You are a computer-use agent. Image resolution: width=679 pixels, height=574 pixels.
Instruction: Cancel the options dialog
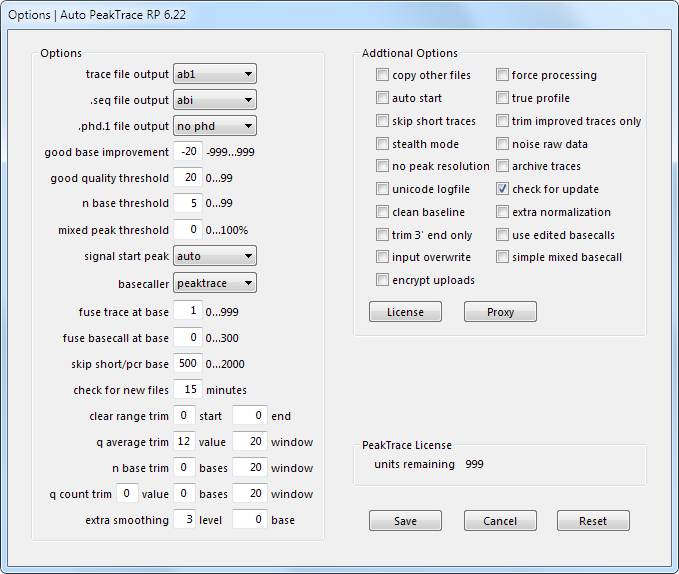(500, 520)
